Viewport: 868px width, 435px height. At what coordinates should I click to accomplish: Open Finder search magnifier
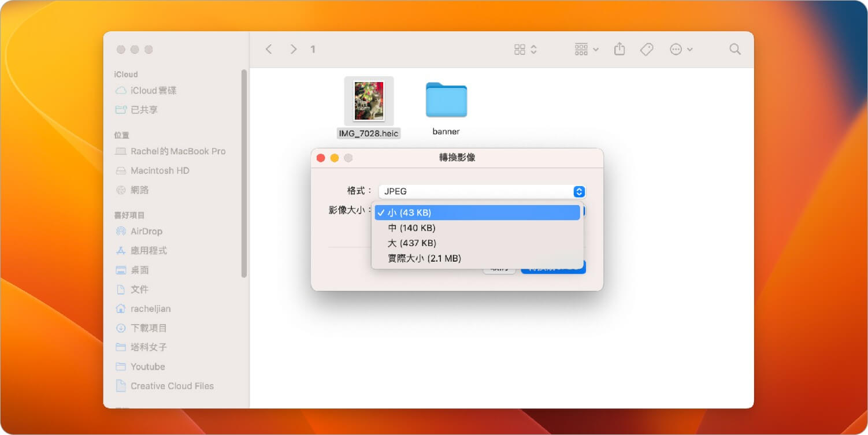[x=735, y=50]
